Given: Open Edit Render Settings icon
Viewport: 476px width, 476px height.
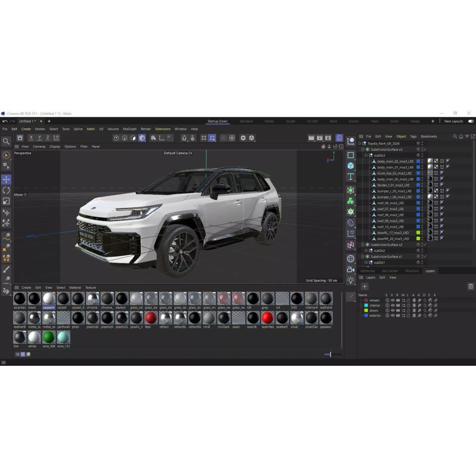Looking at the screenshot, I should pyautogui.click(x=328, y=138).
